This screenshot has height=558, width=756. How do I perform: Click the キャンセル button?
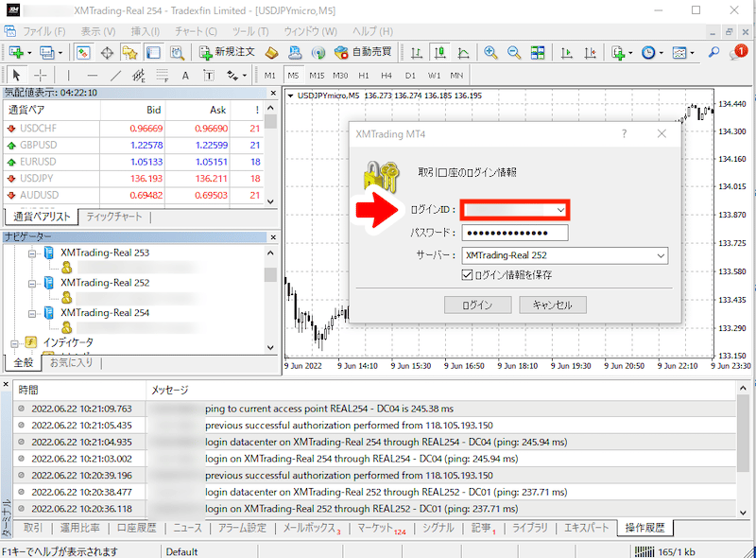coord(553,305)
